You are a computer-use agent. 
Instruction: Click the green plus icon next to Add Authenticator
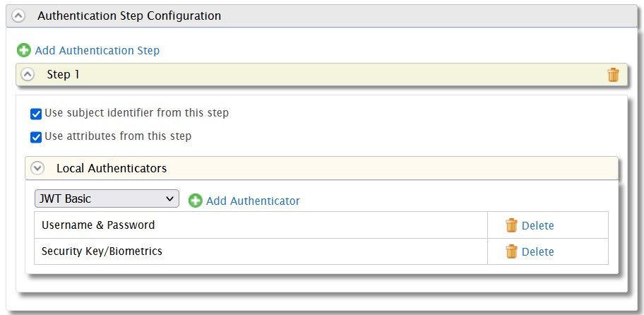tap(195, 201)
